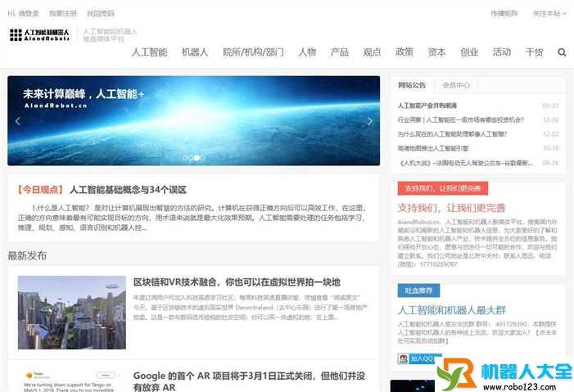Click the 传播矩阵 link
The image size is (574, 392).
point(504,14)
